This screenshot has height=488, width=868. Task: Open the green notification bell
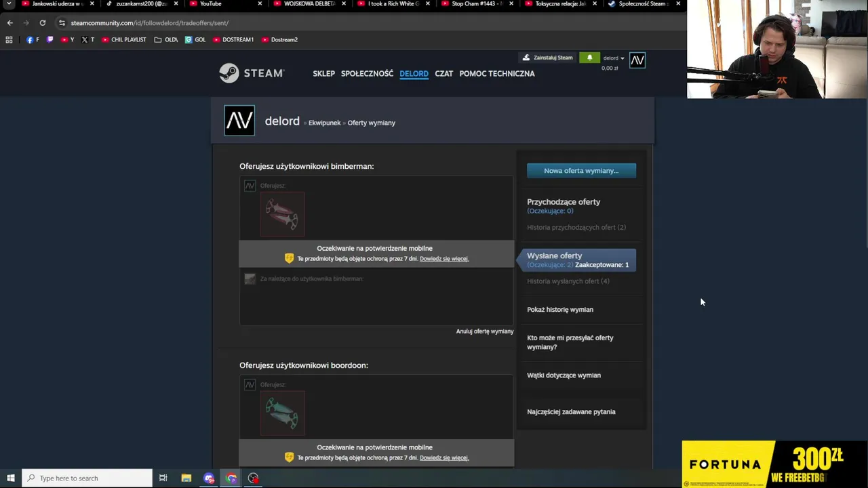click(x=589, y=58)
